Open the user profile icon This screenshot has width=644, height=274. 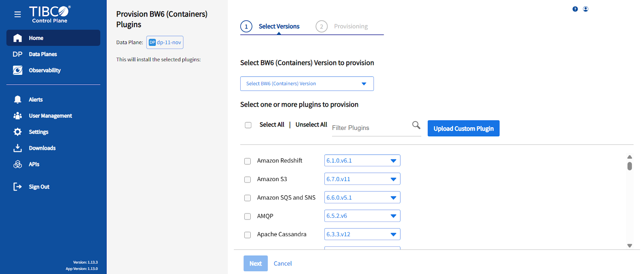pos(586,9)
